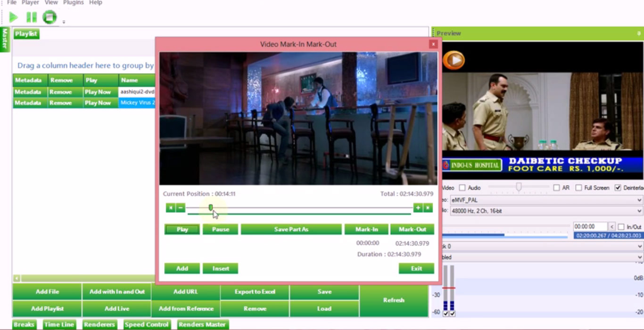
Task: Uncheck the left audio channel meter checkbox
Action: coord(446,313)
